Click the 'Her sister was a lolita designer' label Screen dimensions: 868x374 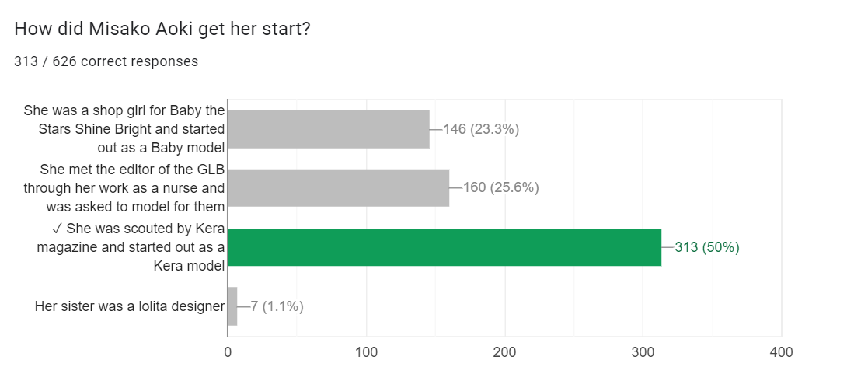click(x=129, y=306)
